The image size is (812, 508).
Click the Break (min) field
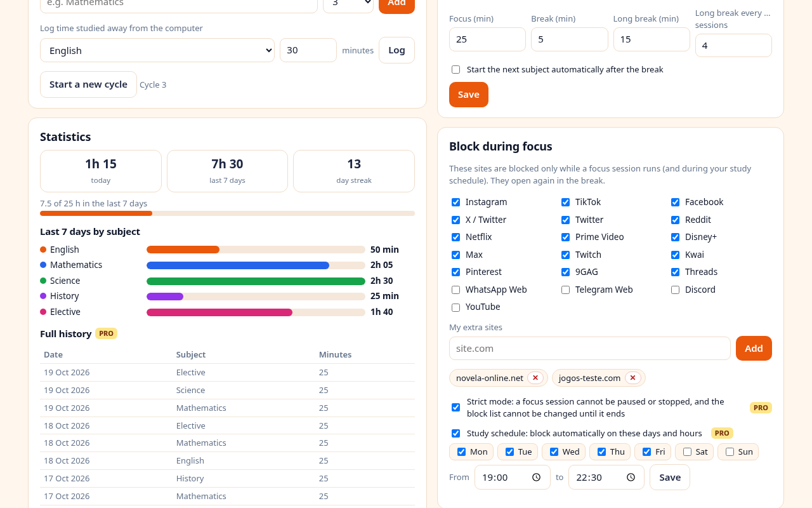570,39
